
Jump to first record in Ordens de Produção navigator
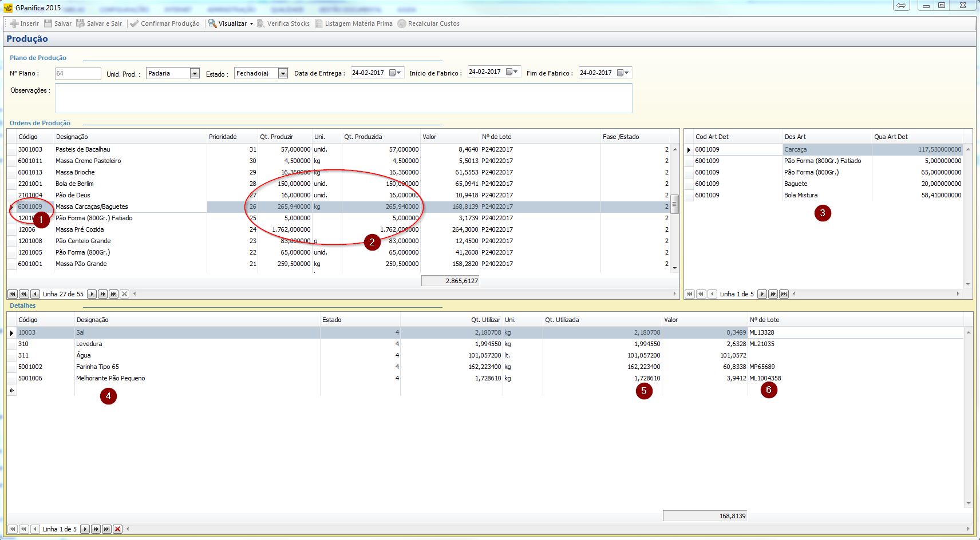pyautogui.click(x=12, y=294)
